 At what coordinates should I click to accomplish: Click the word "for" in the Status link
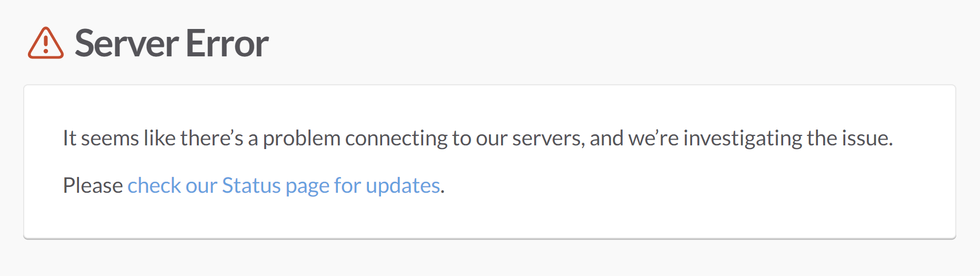347,185
